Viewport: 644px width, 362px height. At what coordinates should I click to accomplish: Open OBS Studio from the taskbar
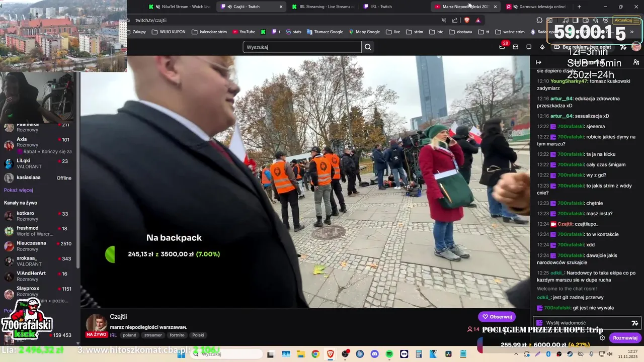tap(345, 354)
